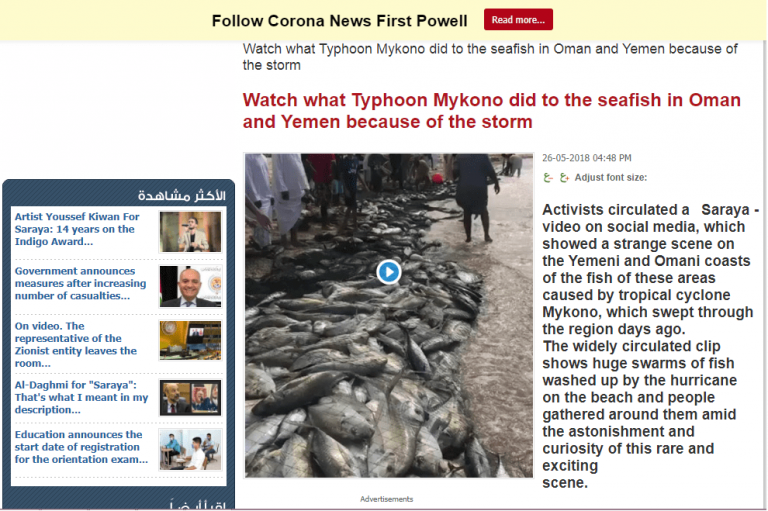
Task: Open the Al-Daghmi for Saraya article
Action: tap(81, 397)
